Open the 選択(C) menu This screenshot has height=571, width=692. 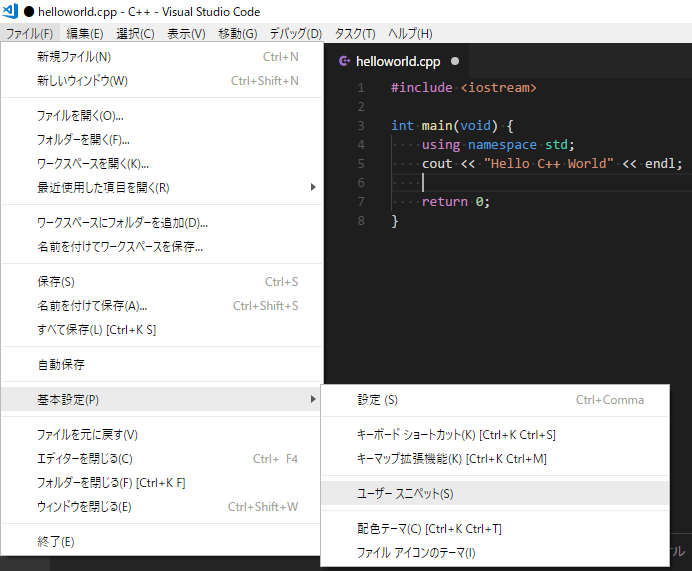point(135,34)
